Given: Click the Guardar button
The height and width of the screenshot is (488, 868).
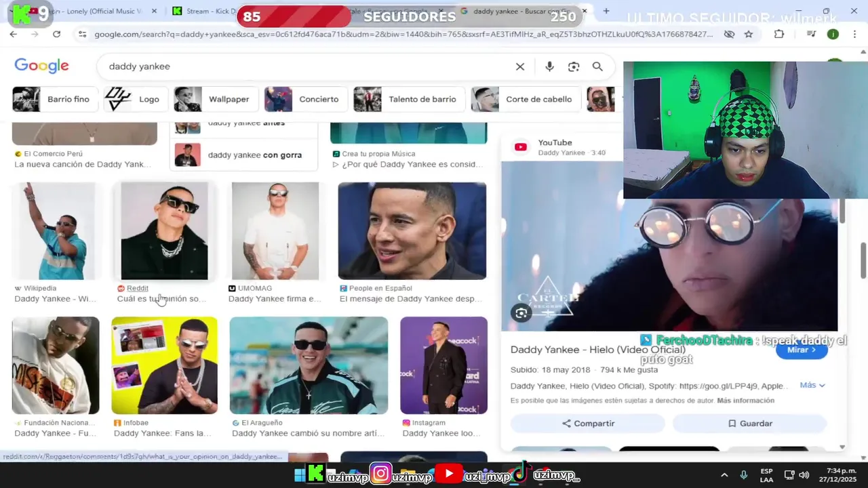Looking at the screenshot, I should (x=750, y=424).
